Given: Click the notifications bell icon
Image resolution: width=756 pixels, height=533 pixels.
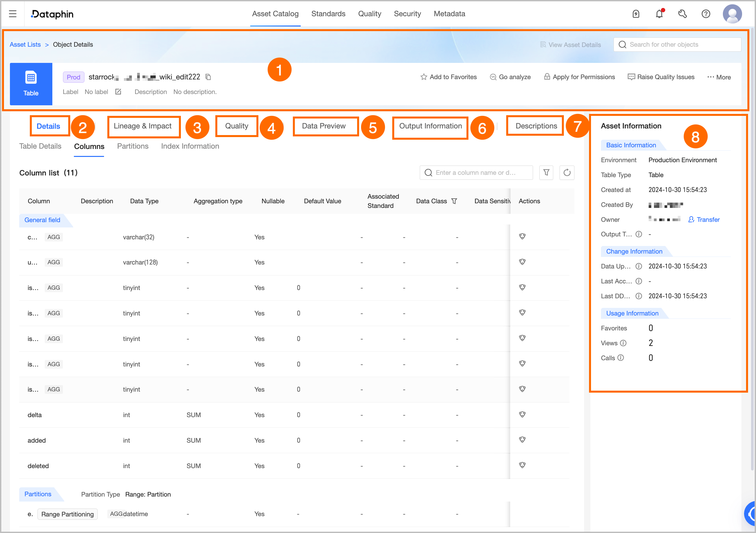Looking at the screenshot, I should 659,14.
